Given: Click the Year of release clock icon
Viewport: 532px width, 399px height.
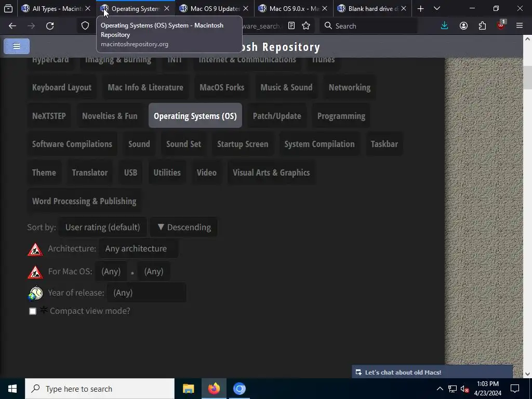Looking at the screenshot, I should tap(35, 294).
